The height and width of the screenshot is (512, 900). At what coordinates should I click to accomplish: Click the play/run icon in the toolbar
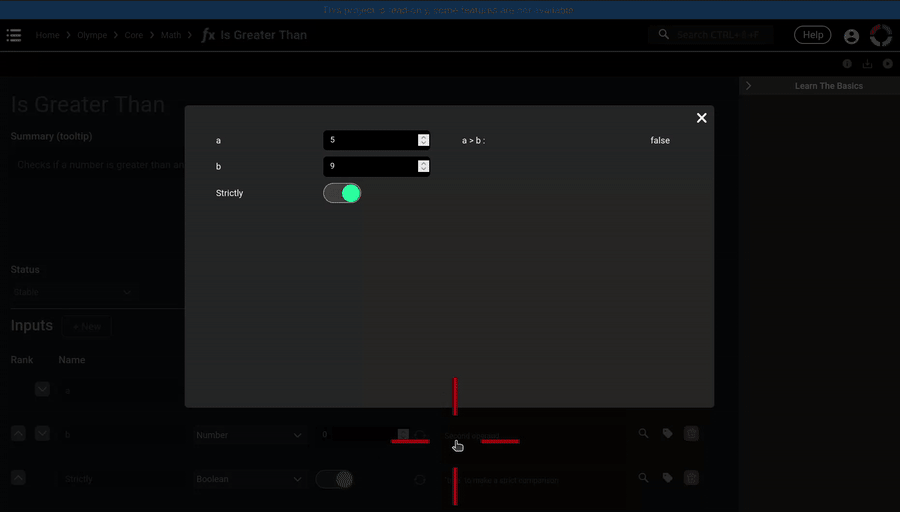coord(887,64)
